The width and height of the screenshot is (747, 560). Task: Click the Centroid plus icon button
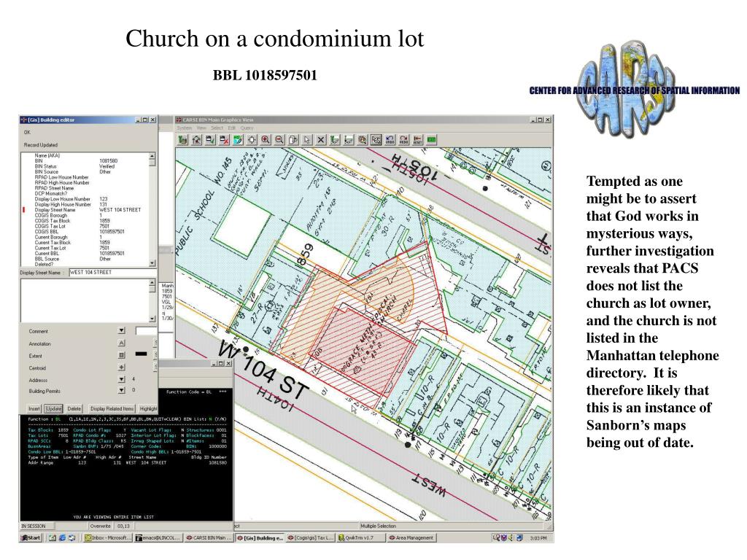pos(122,367)
